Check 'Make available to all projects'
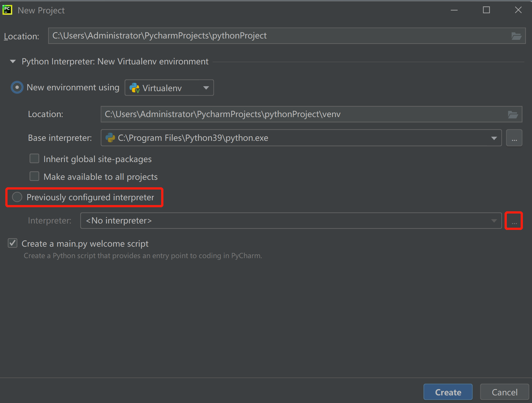Screen dimensions: 532x403 point(34,177)
